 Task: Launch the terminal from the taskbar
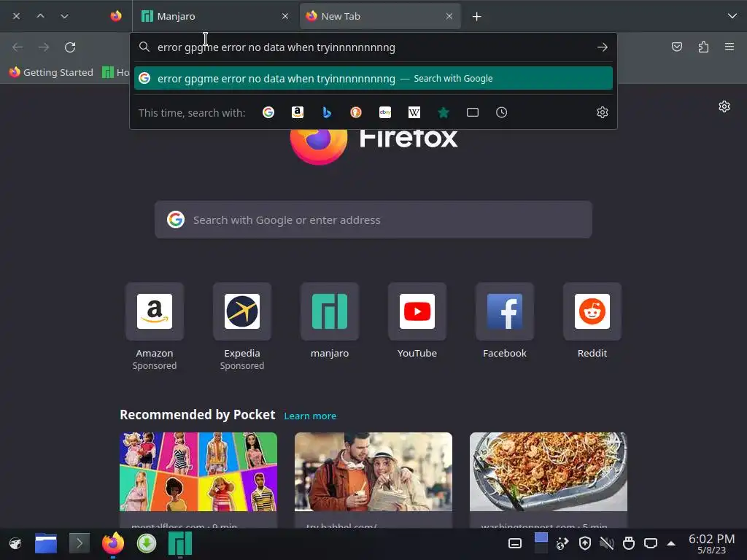(79, 543)
